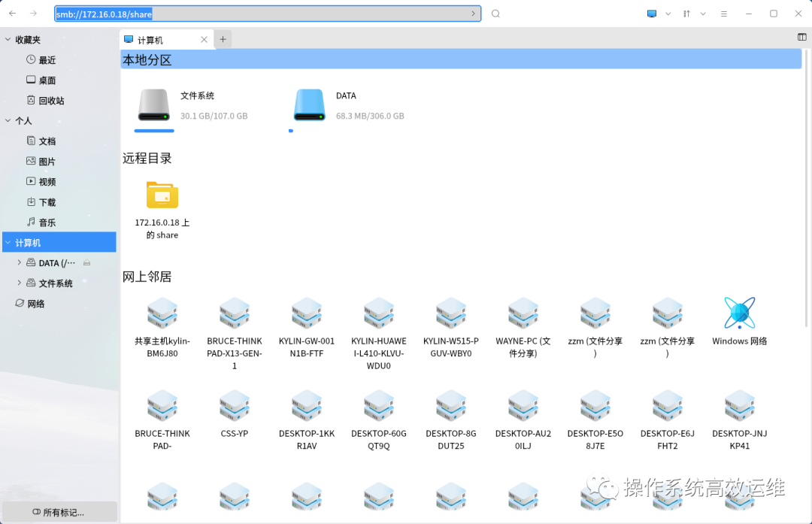Add a new tab with plus button
Screen dimensions: 812x524
click(223, 39)
